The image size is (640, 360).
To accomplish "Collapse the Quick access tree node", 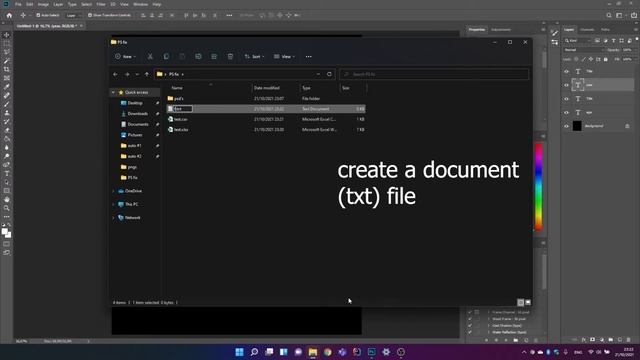I will point(113,93).
